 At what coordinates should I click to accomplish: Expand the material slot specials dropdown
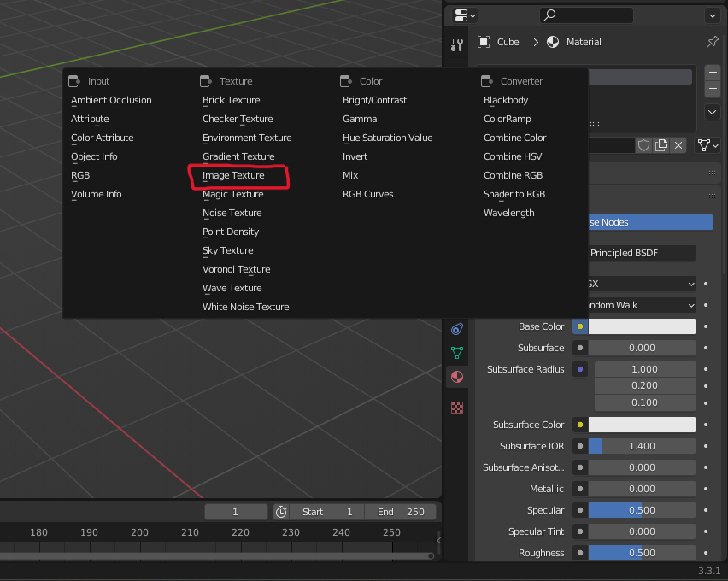coord(713,112)
